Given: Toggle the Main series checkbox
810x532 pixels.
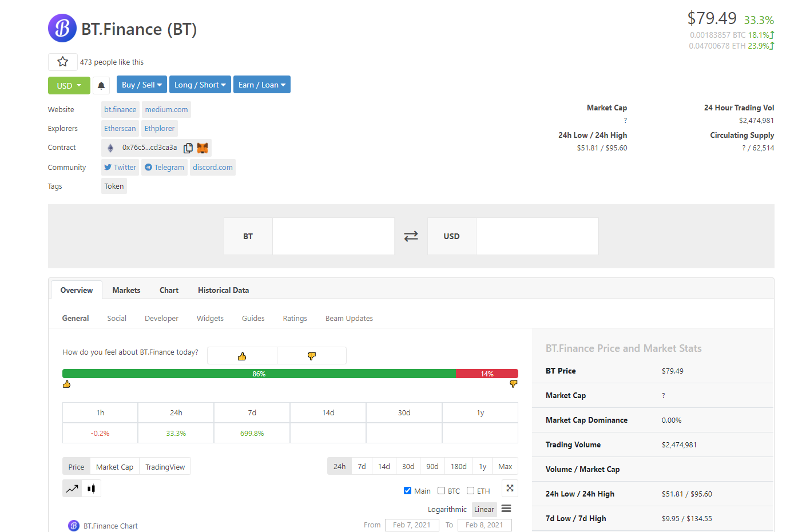Looking at the screenshot, I should [408, 491].
